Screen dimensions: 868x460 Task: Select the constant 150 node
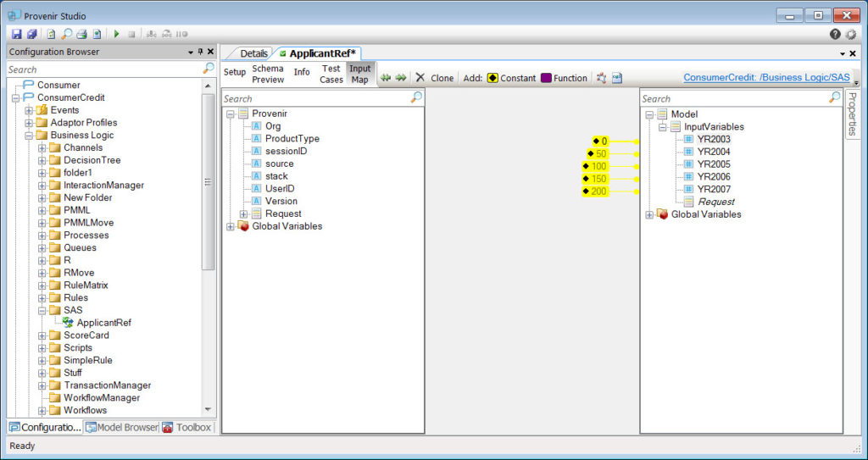[x=595, y=179]
